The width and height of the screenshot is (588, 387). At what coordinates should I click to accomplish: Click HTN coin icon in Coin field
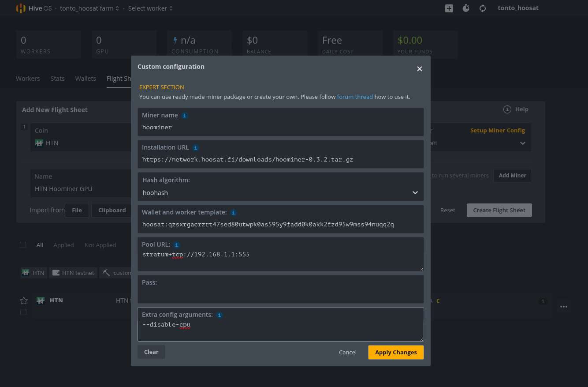39,143
